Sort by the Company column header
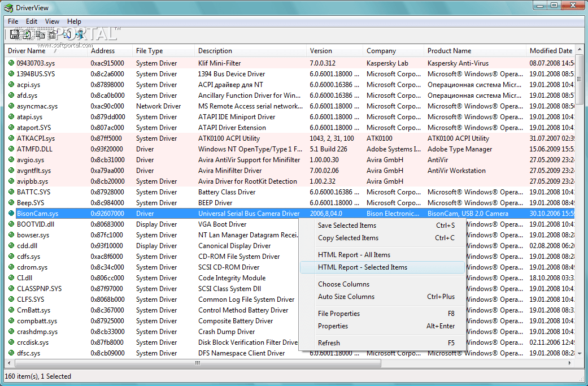The image size is (588, 386). pos(393,51)
